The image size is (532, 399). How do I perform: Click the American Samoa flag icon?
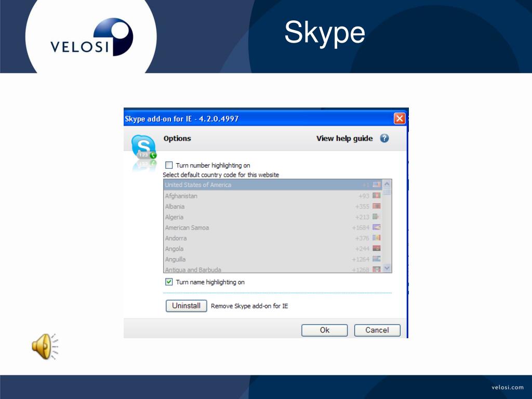377,227
